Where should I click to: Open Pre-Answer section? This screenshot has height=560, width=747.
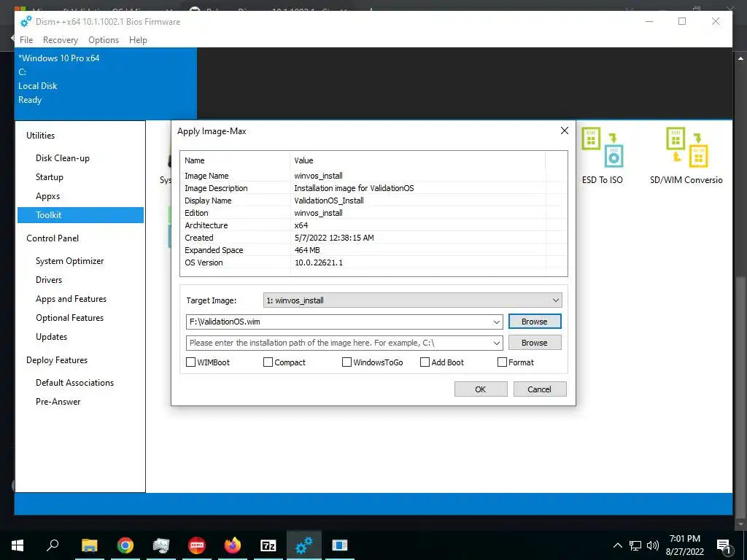(x=58, y=402)
